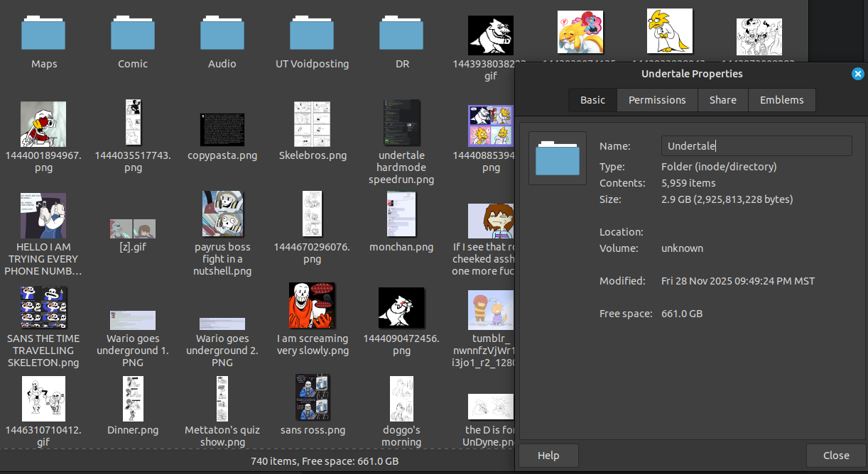This screenshot has width=868, height=474.
Task: Select the sans ross.png thumbnail
Action: 312,398
